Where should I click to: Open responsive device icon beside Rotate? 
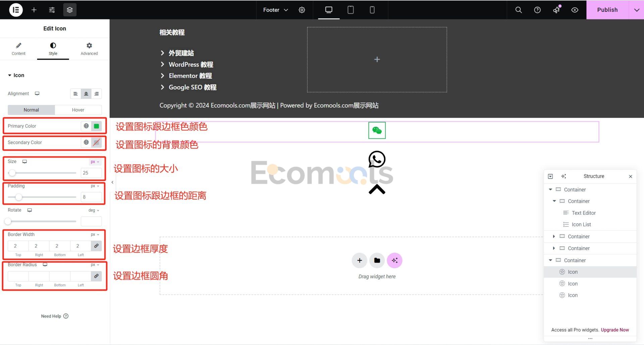pos(30,210)
